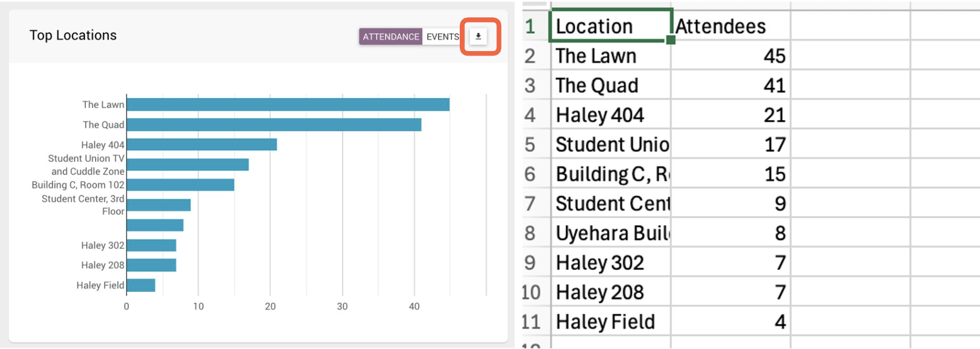Select the Attendees header cell
The height and width of the screenshot is (349, 980).
click(x=731, y=26)
